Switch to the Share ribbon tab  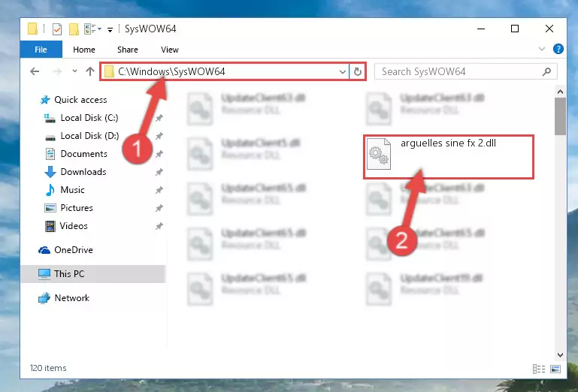pos(128,50)
